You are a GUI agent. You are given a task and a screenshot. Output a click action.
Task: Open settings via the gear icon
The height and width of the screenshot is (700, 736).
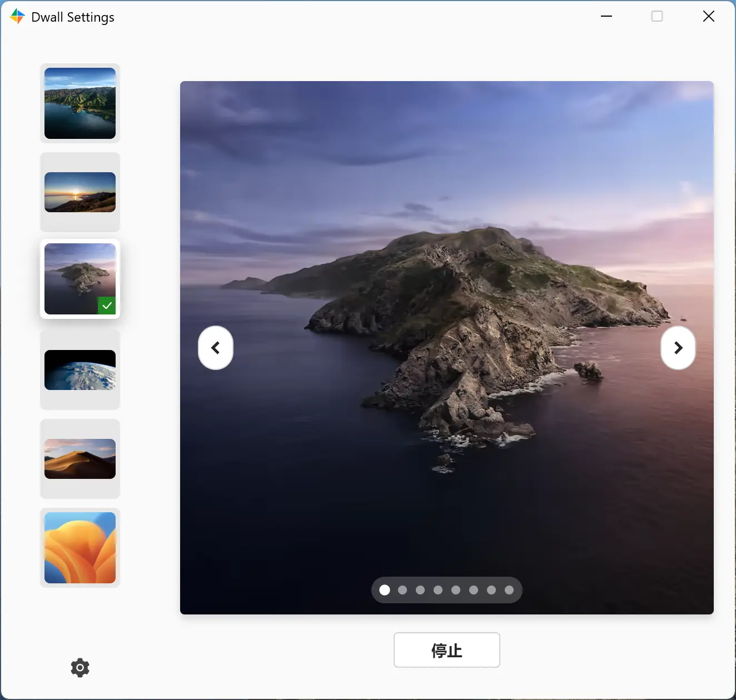click(x=80, y=667)
